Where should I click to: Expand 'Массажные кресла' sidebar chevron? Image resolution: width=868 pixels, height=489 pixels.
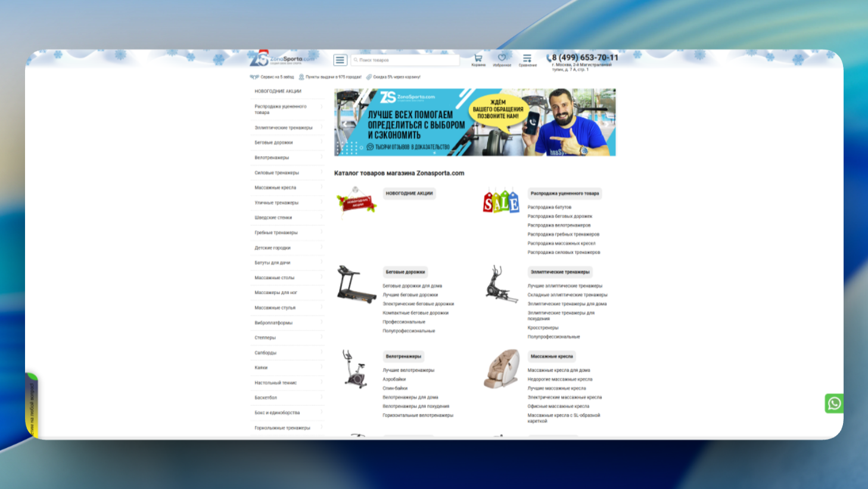coord(322,187)
